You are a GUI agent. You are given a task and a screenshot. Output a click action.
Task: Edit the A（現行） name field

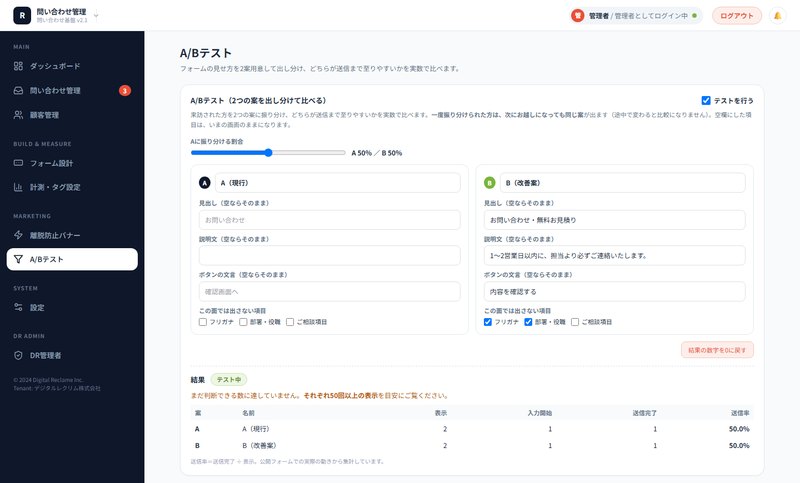click(338, 183)
